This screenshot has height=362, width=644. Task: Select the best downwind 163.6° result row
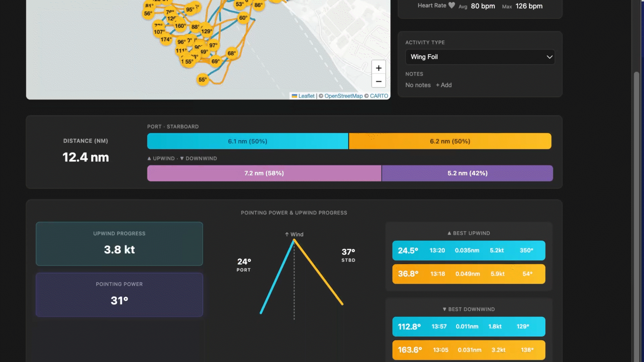click(469, 350)
